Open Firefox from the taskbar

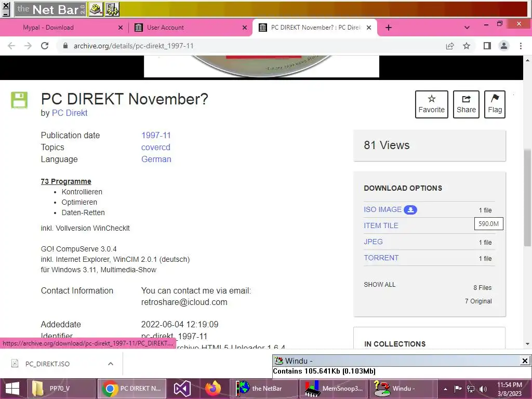(212, 389)
